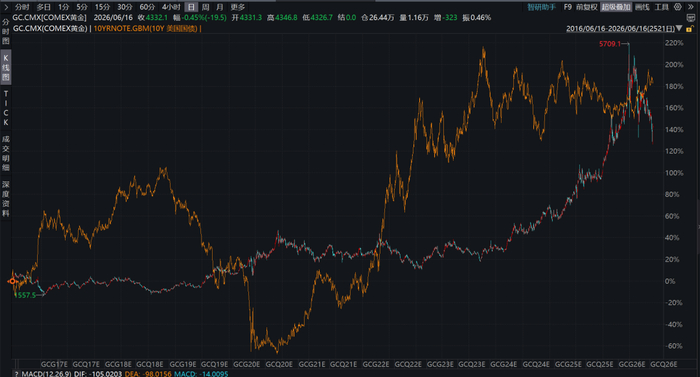Open 深度资料 sidebar view

6,199
